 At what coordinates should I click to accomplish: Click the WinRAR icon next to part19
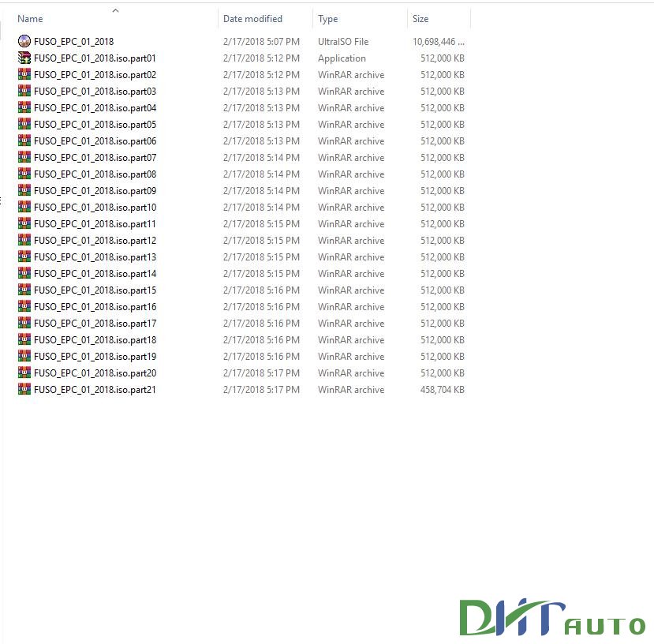[24, 356]
